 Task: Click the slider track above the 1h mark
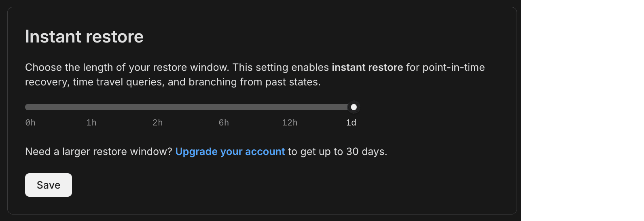click(91, 107)
